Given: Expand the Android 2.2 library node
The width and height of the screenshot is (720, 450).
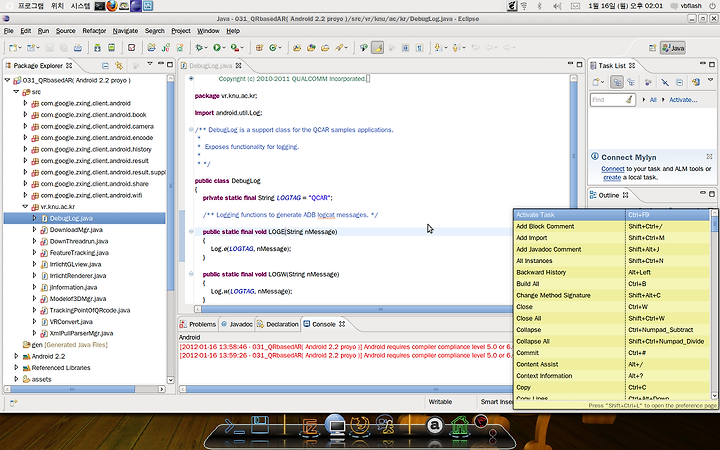Looking at the screenshot, I should pos(16,356).
